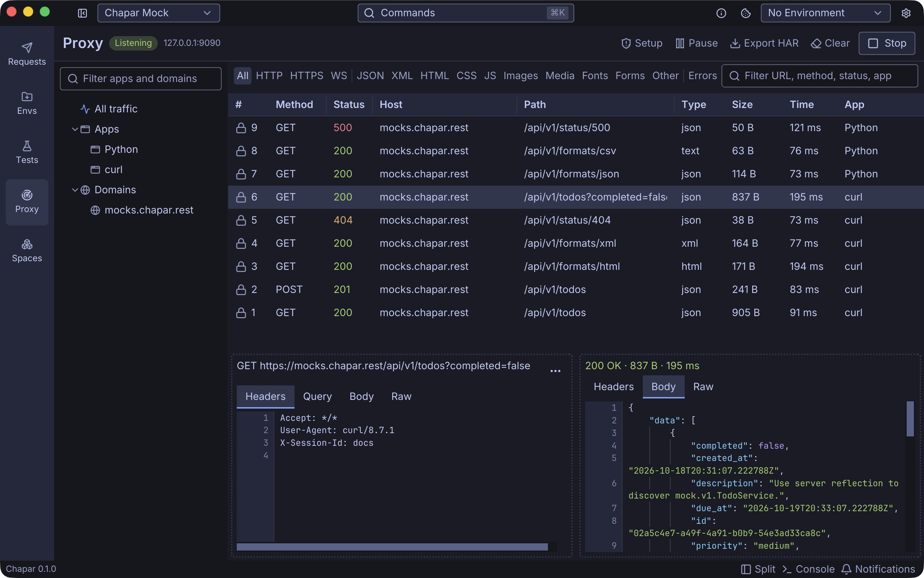Screen dimensions: 924x578
Task: Open the No Environment dropdown
Action: (x=825, y=13)
